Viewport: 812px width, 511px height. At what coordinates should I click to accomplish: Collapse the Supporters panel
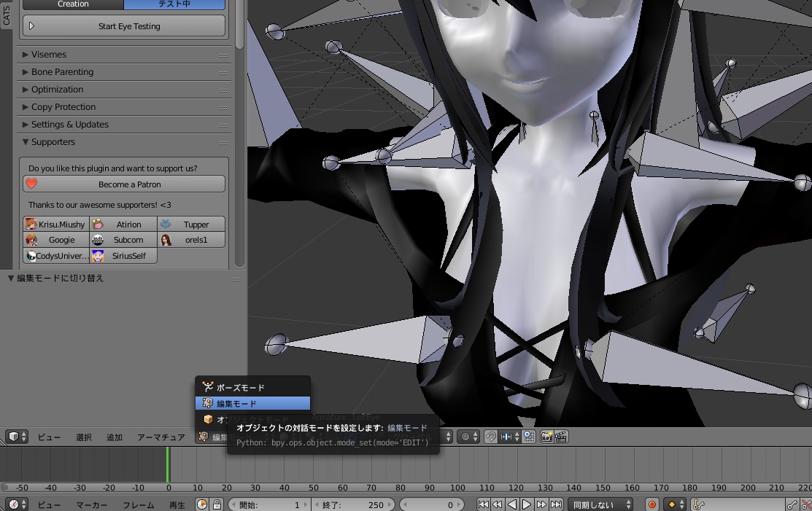(53, 142)
